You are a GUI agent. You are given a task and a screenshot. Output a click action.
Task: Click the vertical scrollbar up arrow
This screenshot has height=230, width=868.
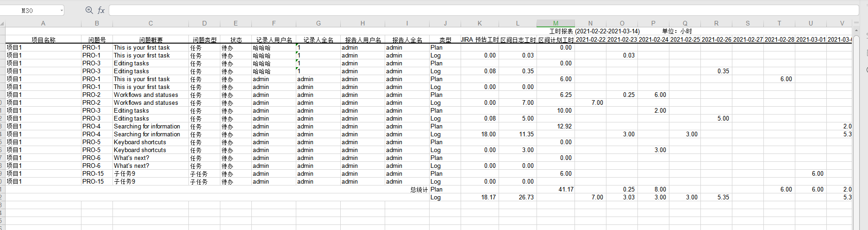tap(856, 31)
